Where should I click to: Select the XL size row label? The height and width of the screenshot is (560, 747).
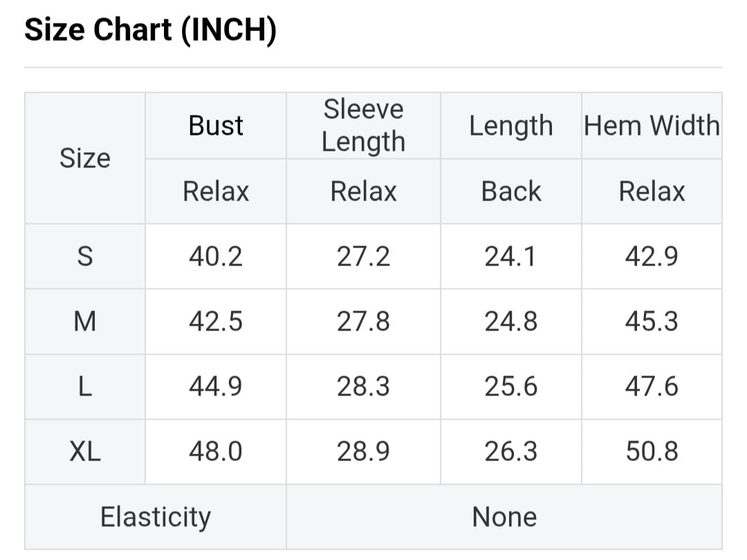(84, 451)
